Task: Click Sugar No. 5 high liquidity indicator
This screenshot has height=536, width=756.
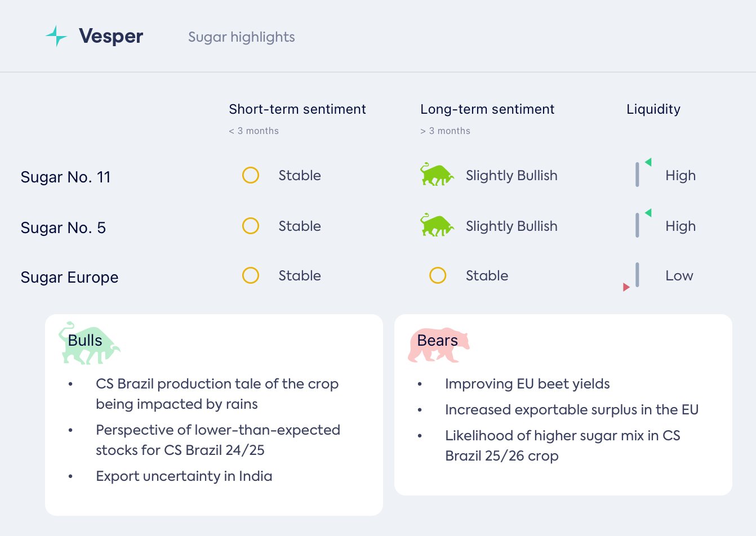Action: click(641, 224)
